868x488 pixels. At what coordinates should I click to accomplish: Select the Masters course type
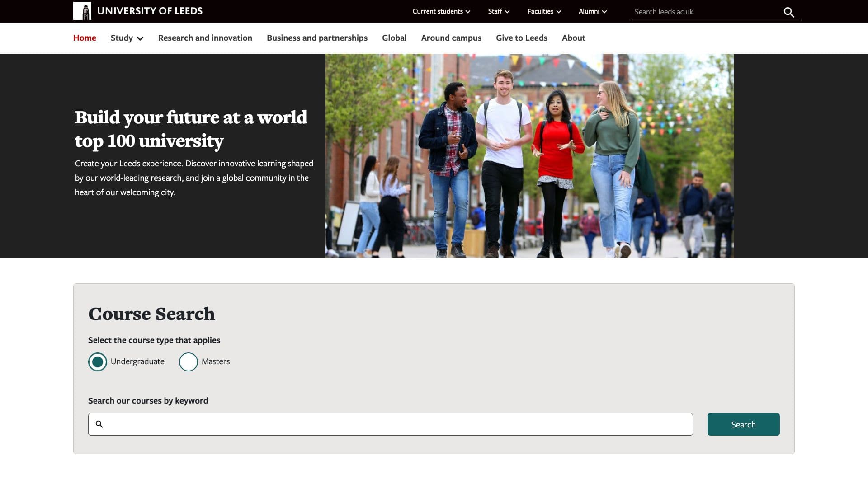click(x=189, y=361)
